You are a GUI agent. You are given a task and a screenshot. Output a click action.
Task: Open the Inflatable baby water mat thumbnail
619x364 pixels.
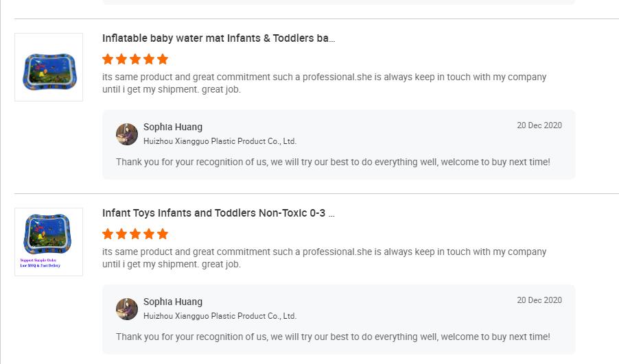click(x=49, y=67)
